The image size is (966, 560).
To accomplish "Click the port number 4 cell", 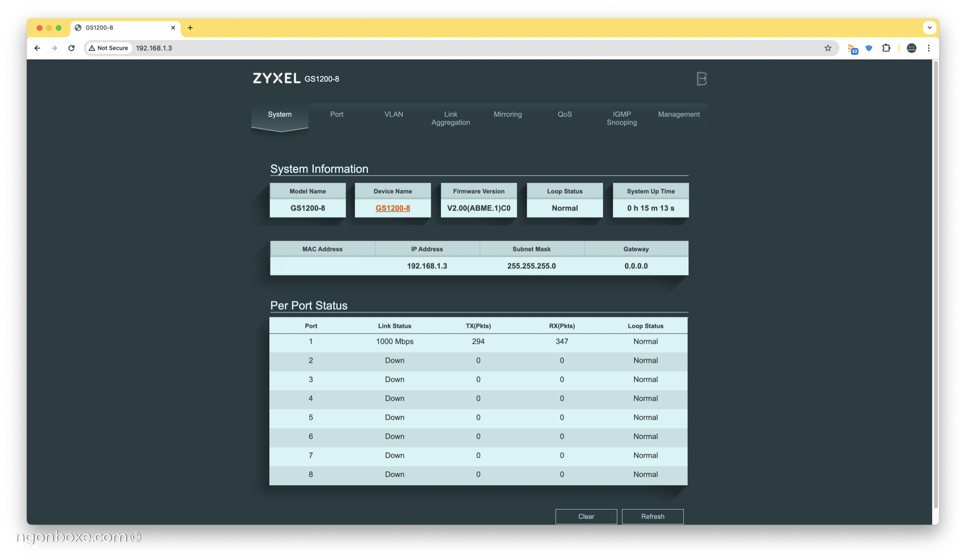I will pyautogui.click(x=310, y=399).
